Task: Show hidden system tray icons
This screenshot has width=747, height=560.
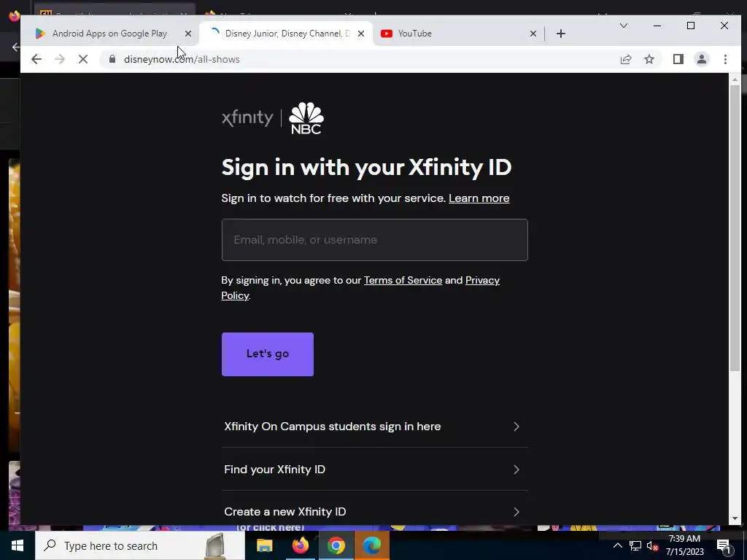Action: click(x=617, y=545)
